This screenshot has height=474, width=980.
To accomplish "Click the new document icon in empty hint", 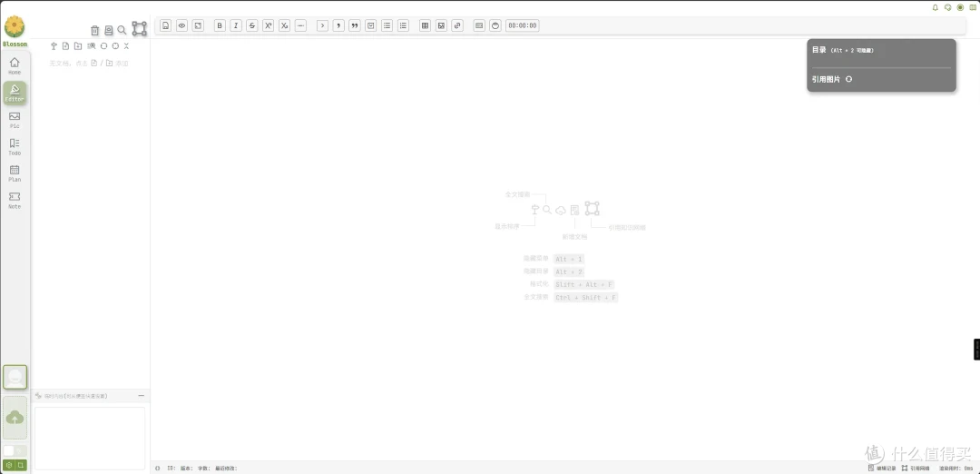I will tap(93, 64).
